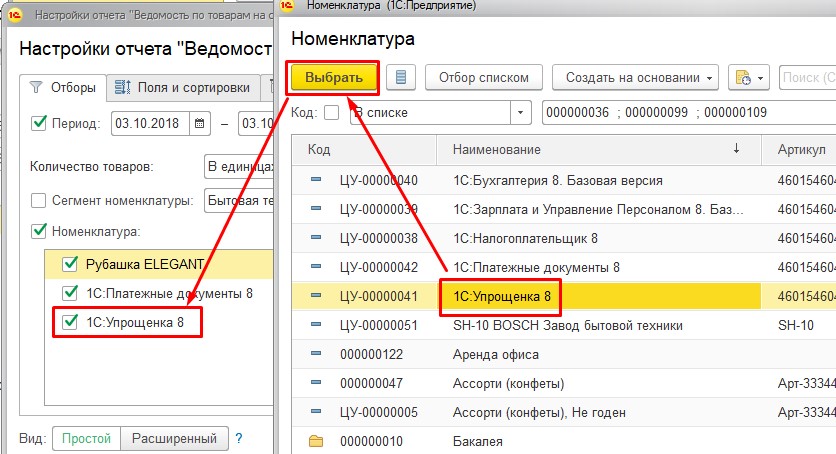
Task: Click code cell ЦУ-00000051
Action: coord(379,325)
